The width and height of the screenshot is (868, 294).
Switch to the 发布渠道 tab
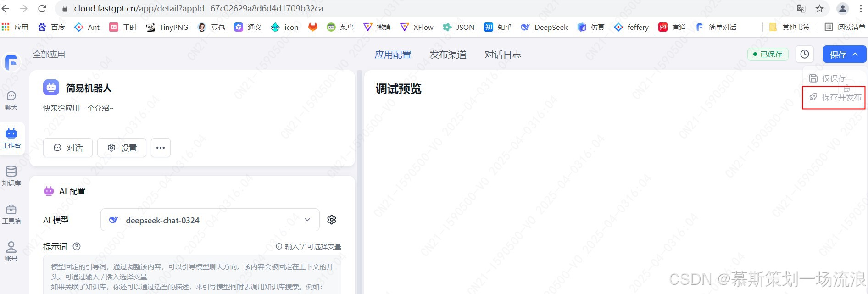tap(448, 55)
